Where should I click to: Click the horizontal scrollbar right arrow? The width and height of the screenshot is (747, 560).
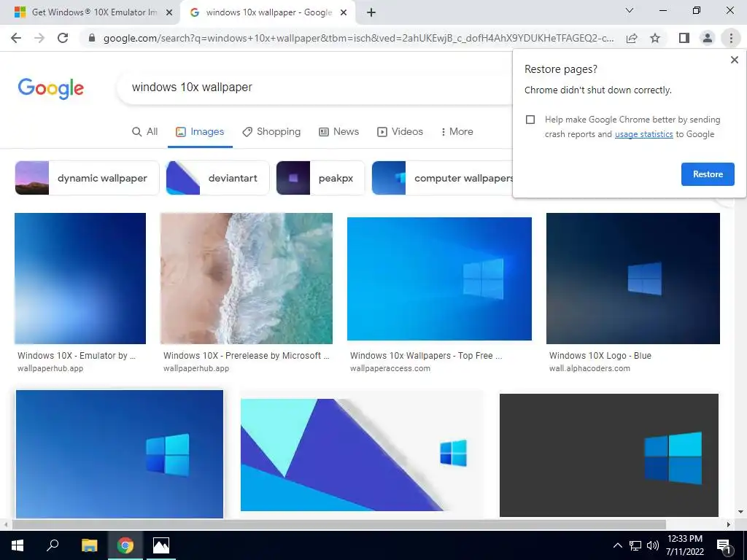point(729,524)
